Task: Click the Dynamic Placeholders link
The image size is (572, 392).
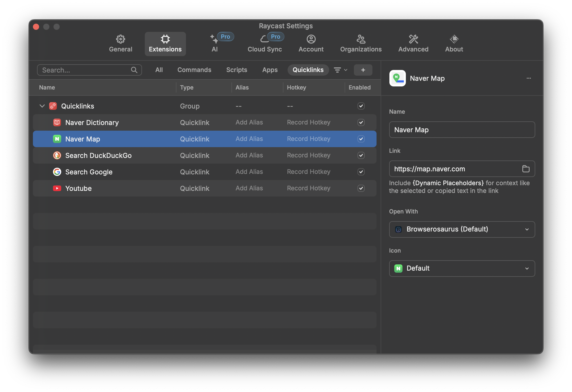Action: click(x=448, y=183)
